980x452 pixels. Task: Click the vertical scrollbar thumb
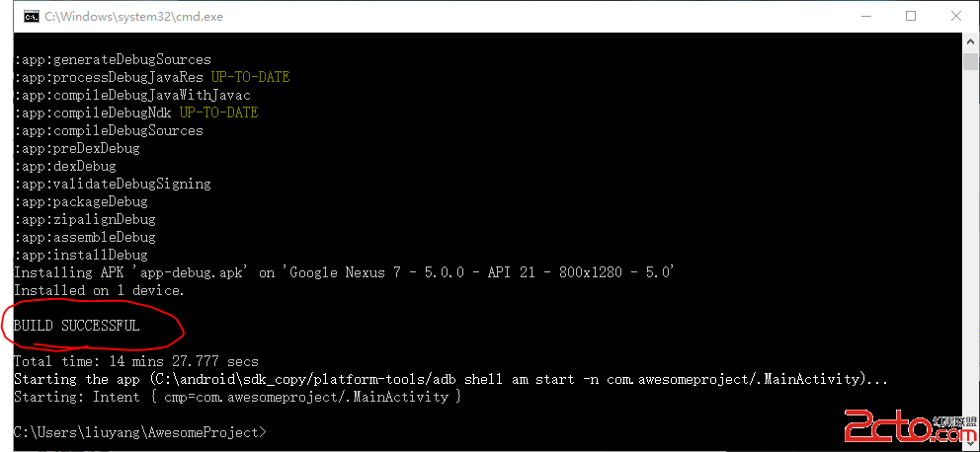[x=970, y=62]
